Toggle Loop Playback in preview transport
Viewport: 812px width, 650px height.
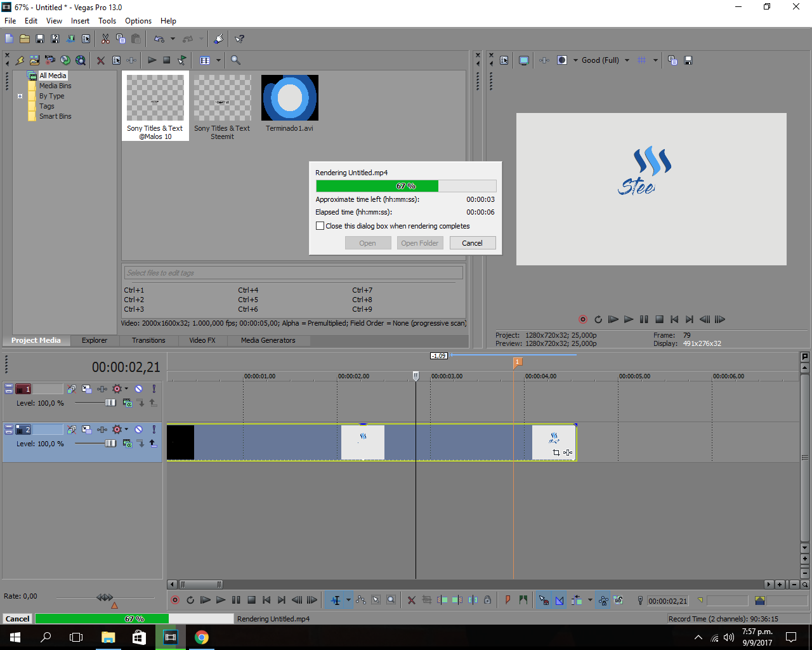click(x=598, y=319)
